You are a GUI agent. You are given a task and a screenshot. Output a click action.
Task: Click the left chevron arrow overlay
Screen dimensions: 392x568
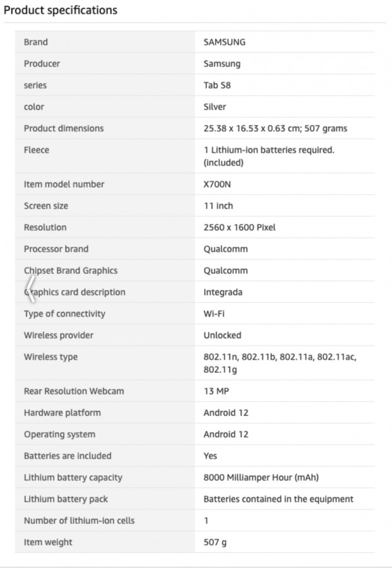pos(30,291)
